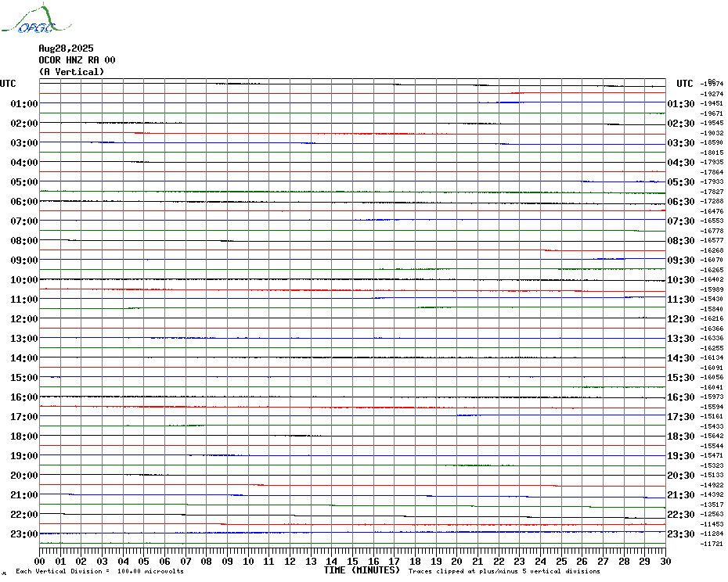Click the left "05:00" time label
Screen dimensions: 728x582
click(x=24, y=182)
